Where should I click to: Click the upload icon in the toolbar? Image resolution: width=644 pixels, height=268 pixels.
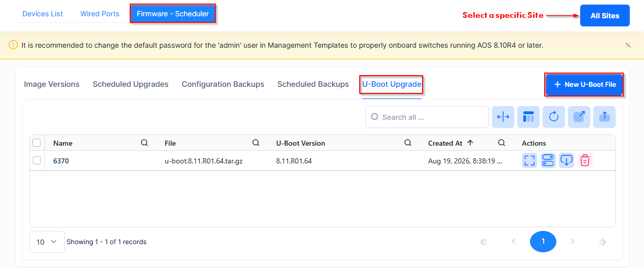(604, 117)
